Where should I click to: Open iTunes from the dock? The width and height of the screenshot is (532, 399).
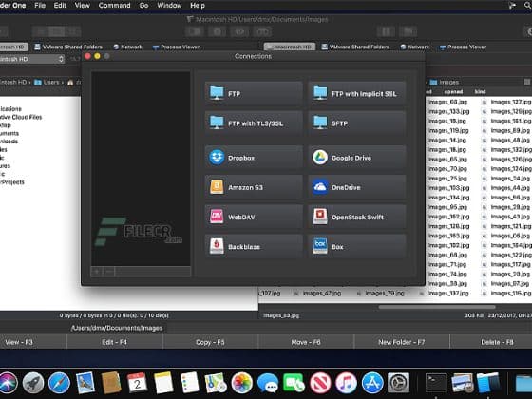[x=346, y=383]
